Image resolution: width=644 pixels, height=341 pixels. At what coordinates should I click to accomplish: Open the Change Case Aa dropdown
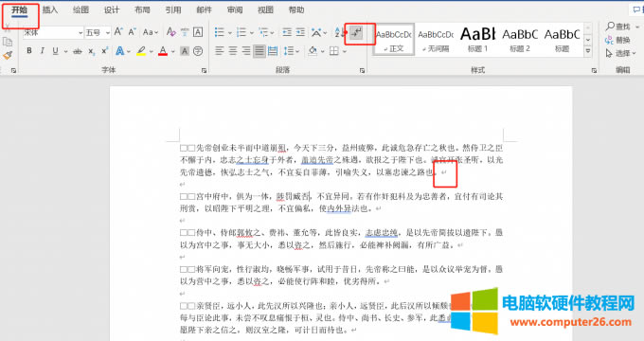(151, 31)
